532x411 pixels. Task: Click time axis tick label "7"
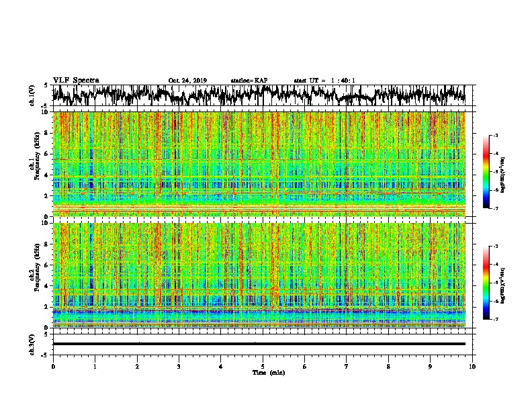pyautogui.click(x=347, y=367)
